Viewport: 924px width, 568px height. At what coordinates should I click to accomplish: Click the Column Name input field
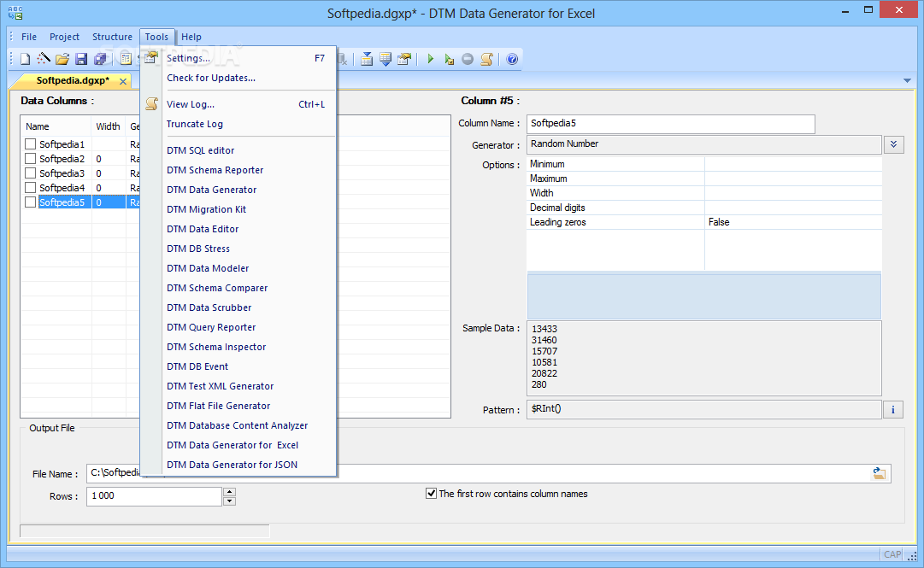pyautogui.click(x=671, y=124)
